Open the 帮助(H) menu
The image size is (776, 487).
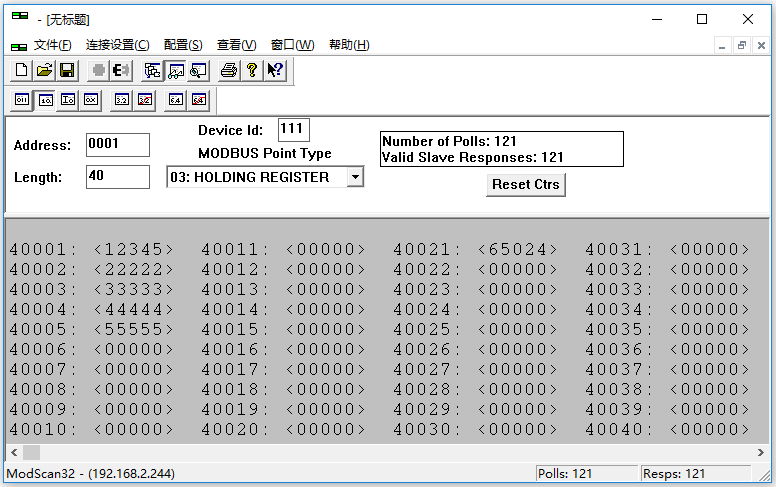[348, 45]
